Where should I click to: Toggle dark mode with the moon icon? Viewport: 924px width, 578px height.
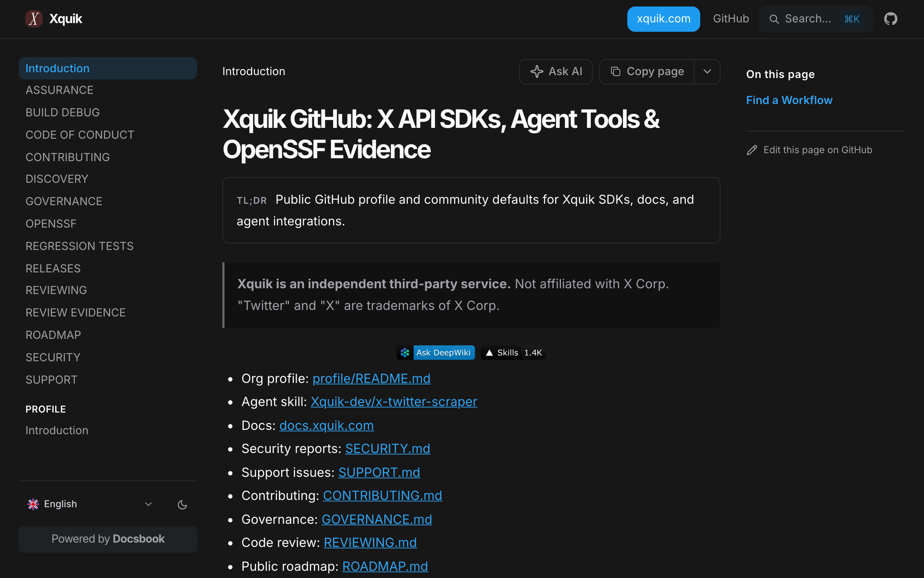[x=183, y=505]
